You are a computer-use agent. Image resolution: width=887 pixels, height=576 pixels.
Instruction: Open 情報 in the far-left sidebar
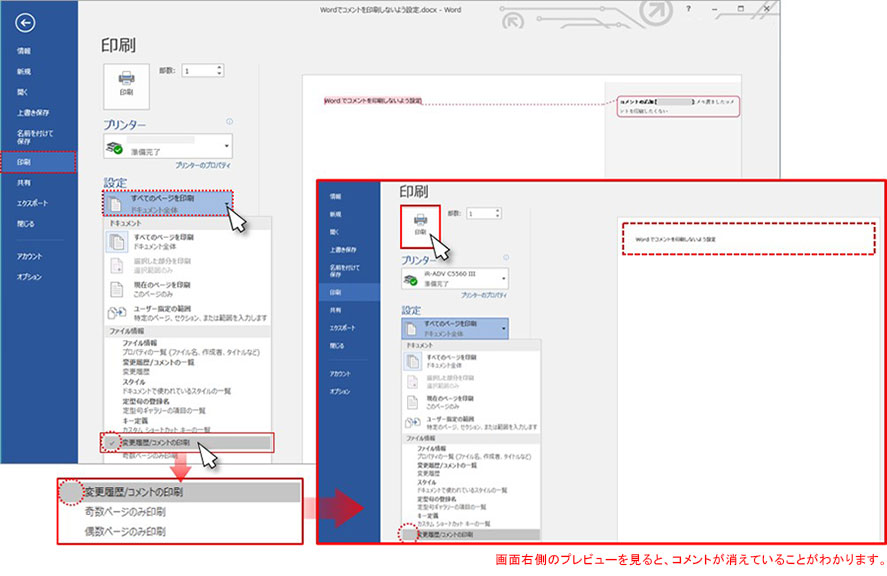click(23, 50)
